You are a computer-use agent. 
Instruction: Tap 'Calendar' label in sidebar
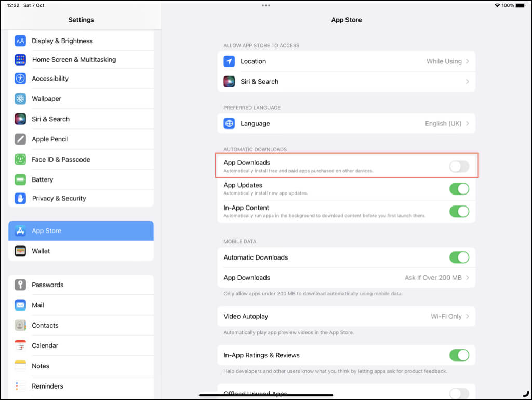pyautogui.click(x=45, y=345)
